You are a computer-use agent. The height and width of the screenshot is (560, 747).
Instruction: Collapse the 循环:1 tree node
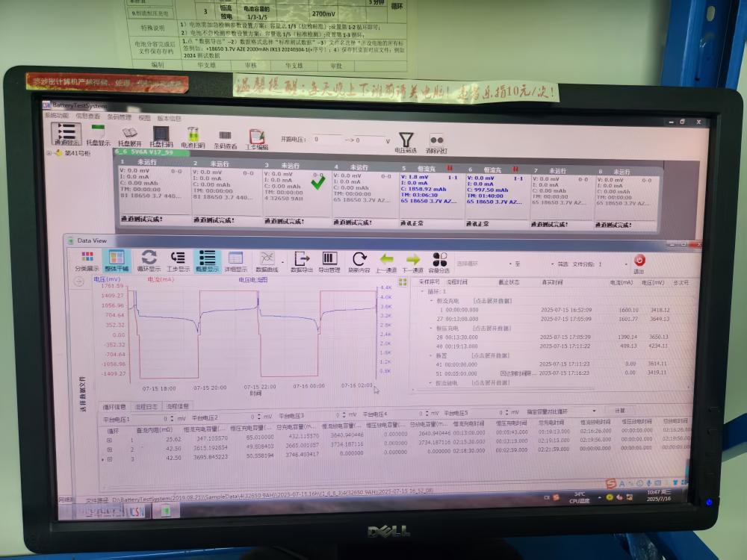(x=423, y=292)
